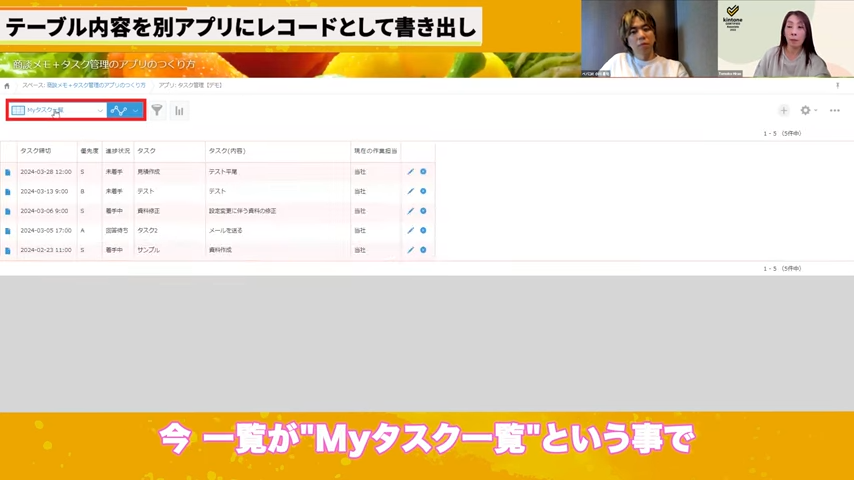Open record details for 2024-03-06 row
This screenshot has height=480, width=854.
point(8,211)
